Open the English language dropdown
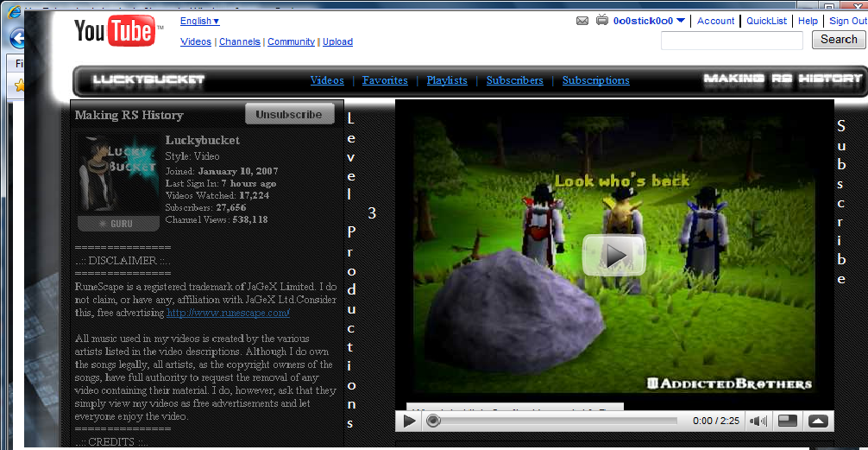Image resolution: width=868 pixels, height=450 pixels. 199,21
